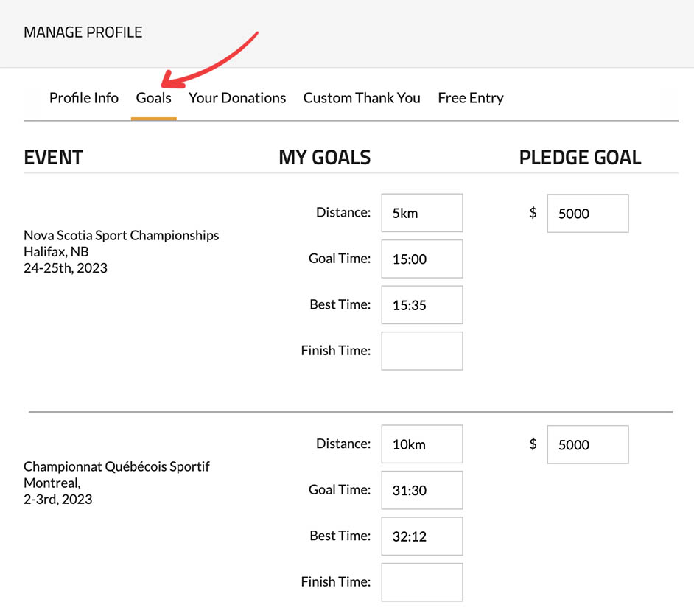
Task: Edit the 31:30 Goal Time field
Action: click(421, 490)
